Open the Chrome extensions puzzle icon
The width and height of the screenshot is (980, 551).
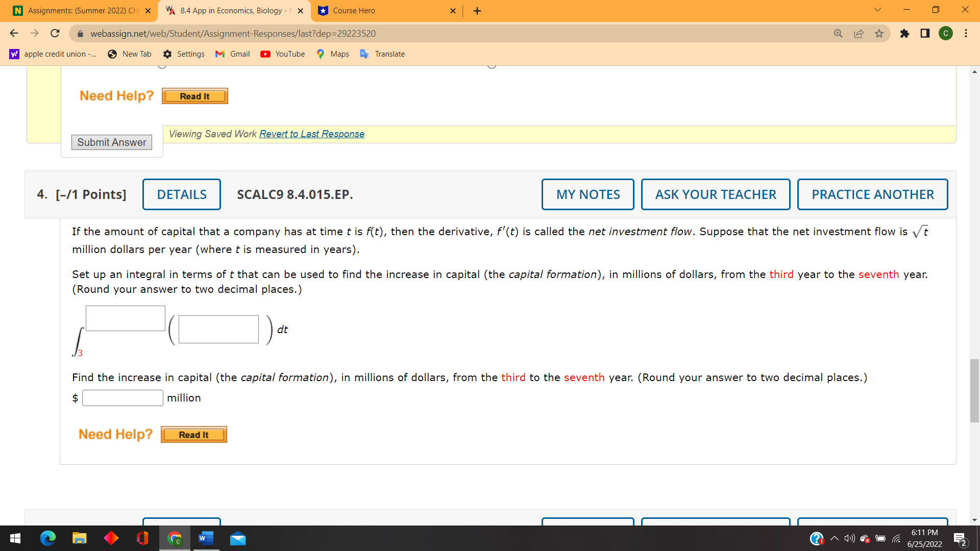coord(904,34)
